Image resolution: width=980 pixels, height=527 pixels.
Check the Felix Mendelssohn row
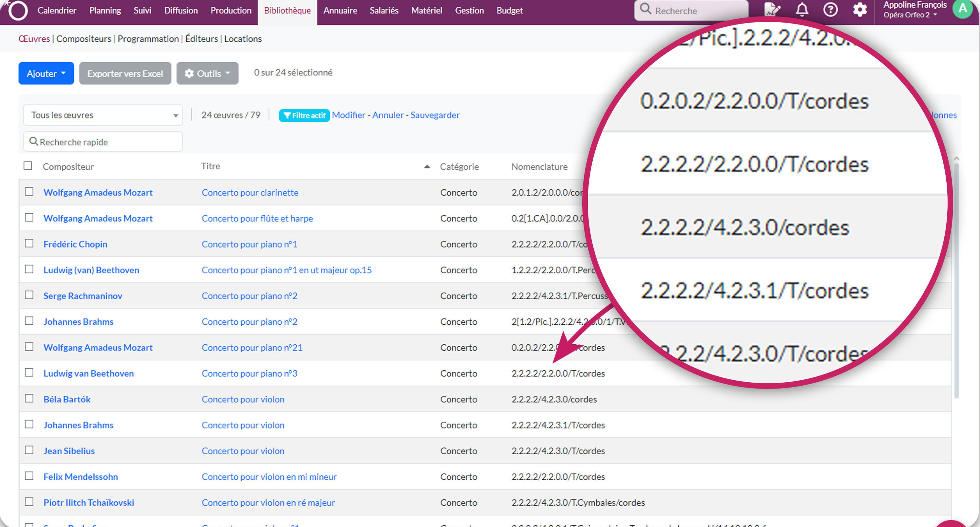click(x=29, y=476)
